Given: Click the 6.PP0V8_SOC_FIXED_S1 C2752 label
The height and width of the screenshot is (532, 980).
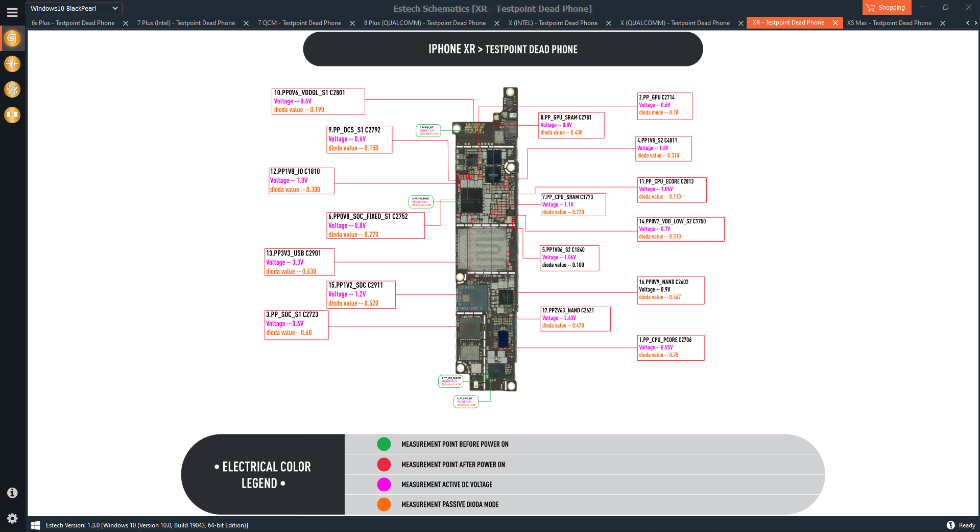Looking at the screenshot, I should coord(375,225).
